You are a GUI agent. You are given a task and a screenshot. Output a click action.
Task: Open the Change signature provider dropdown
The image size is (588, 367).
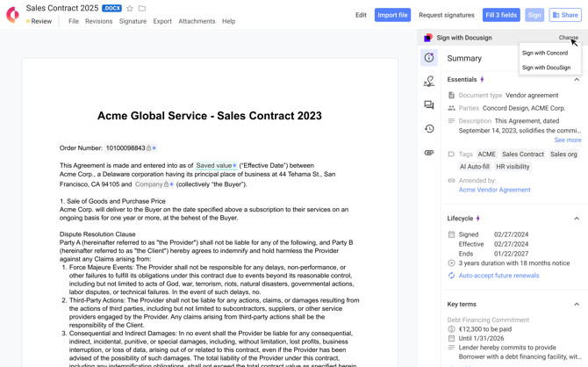coord(568,38)
